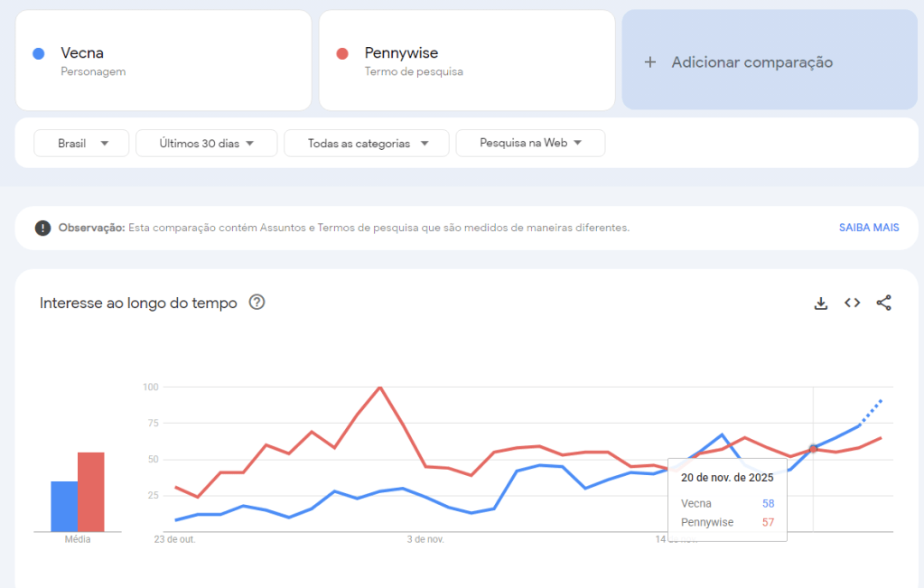Screen dimensions: 924x588
Task: Click the SAIBA MAIS link
Action: (x=868, y=228)
